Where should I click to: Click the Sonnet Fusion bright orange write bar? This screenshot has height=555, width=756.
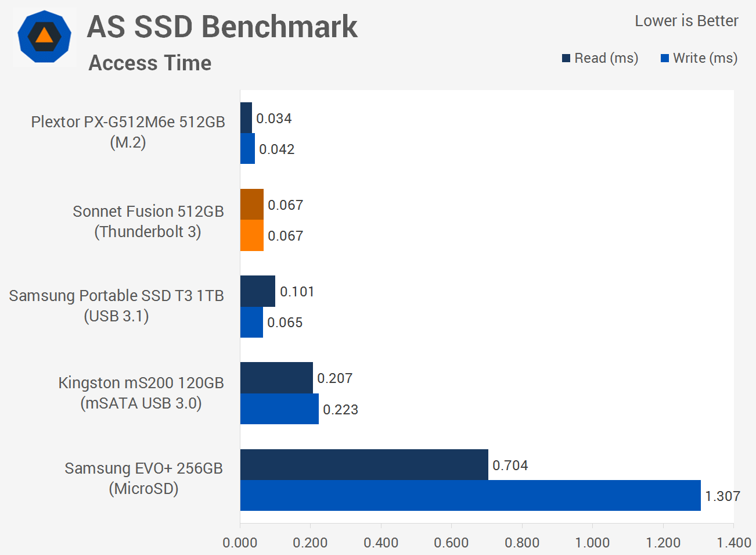tap(252, 235)
